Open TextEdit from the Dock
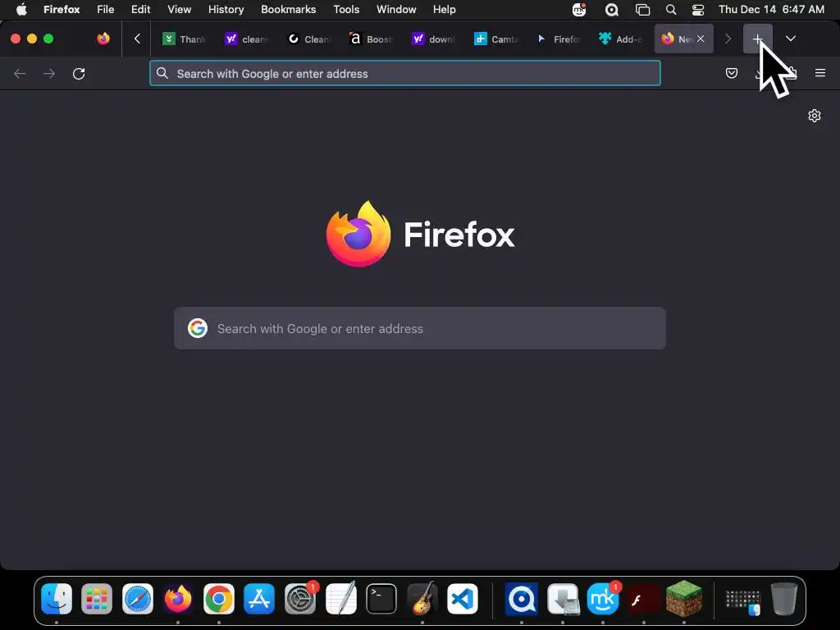 pos(340,598)
